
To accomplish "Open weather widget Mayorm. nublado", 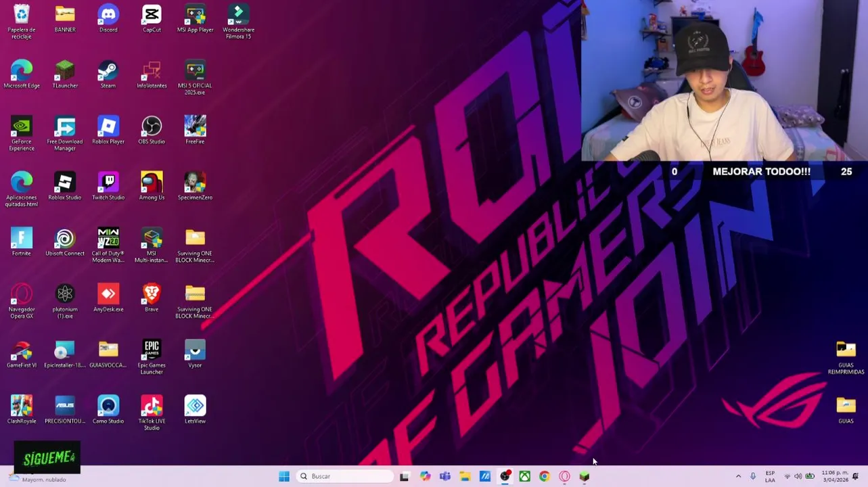I will click(x=38, y=479).
